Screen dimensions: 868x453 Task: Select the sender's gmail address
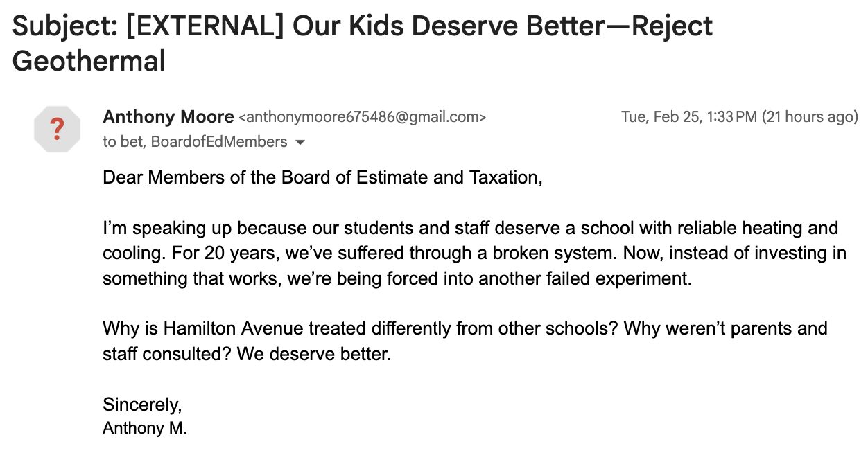[362, 117]
